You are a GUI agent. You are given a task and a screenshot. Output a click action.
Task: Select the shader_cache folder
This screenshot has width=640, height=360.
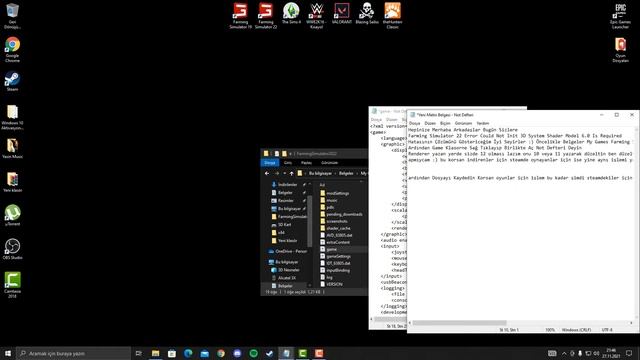(338, 228)
